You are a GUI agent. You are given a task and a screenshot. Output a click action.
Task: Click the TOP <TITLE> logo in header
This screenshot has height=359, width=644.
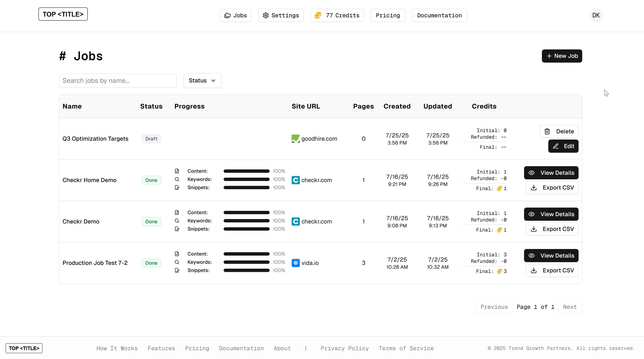[x=63, y=14]
